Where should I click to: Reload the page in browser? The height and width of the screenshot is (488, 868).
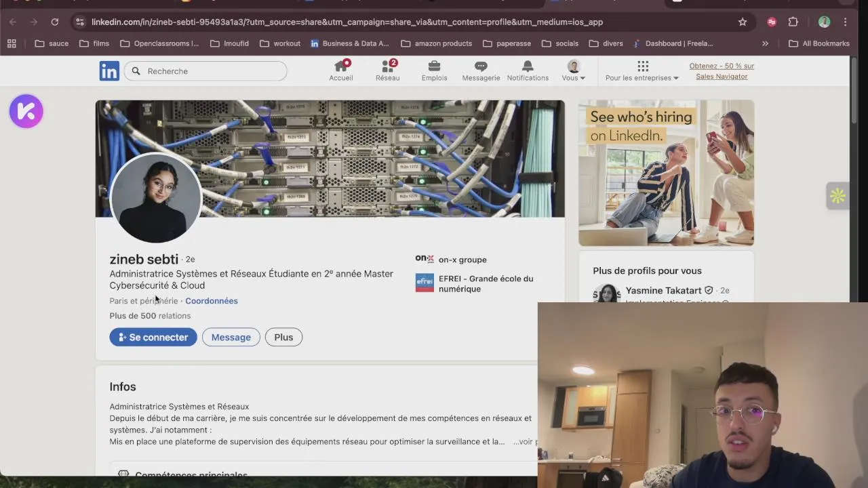[x=55, y=22]
